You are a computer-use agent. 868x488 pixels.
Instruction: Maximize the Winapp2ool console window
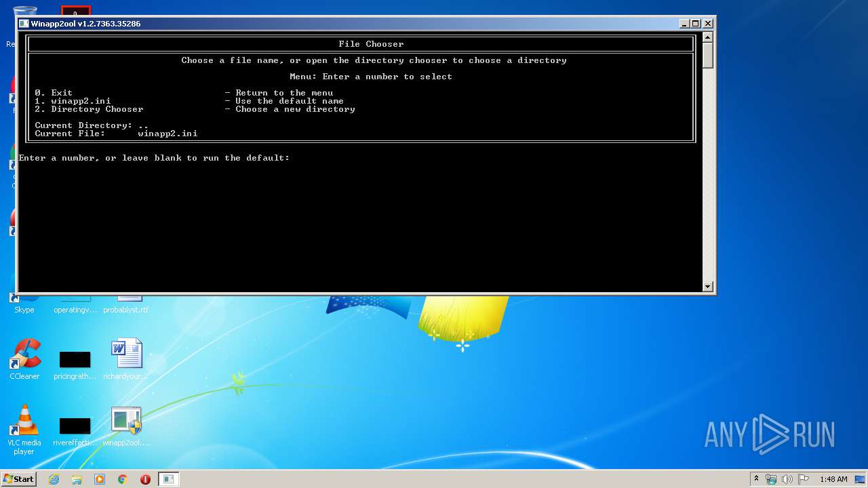point(695,24)
